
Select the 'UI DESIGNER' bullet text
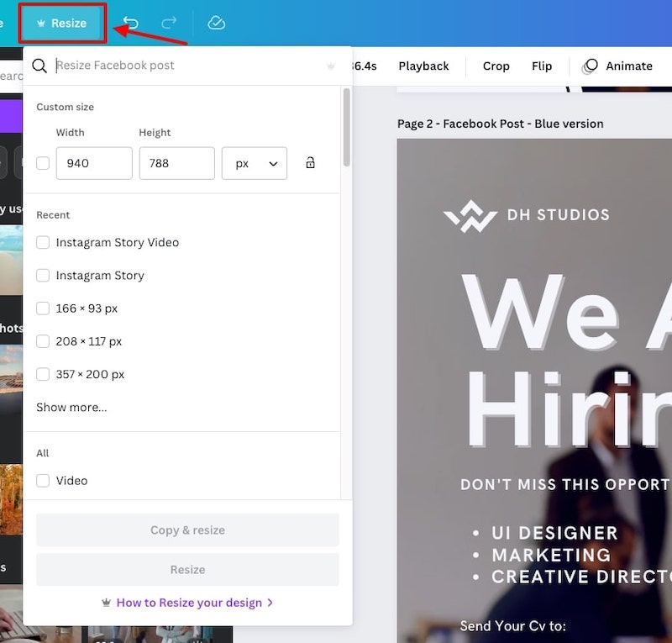point(554,533)
